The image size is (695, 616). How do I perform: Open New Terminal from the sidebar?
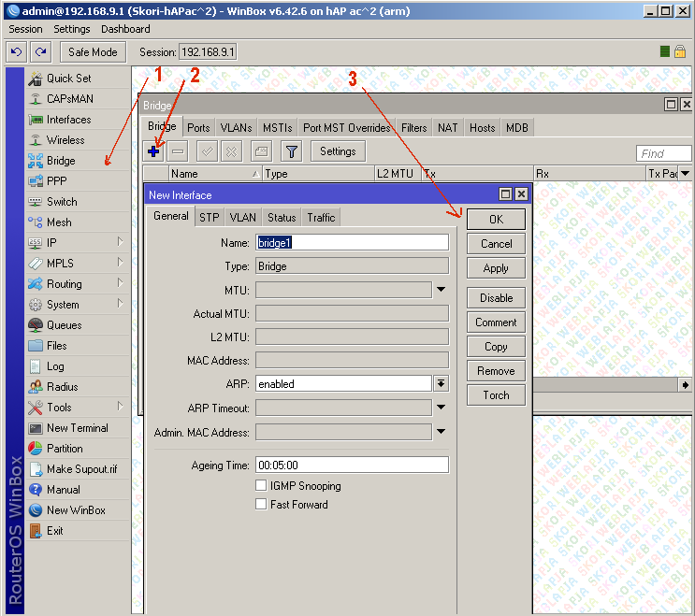77,428
